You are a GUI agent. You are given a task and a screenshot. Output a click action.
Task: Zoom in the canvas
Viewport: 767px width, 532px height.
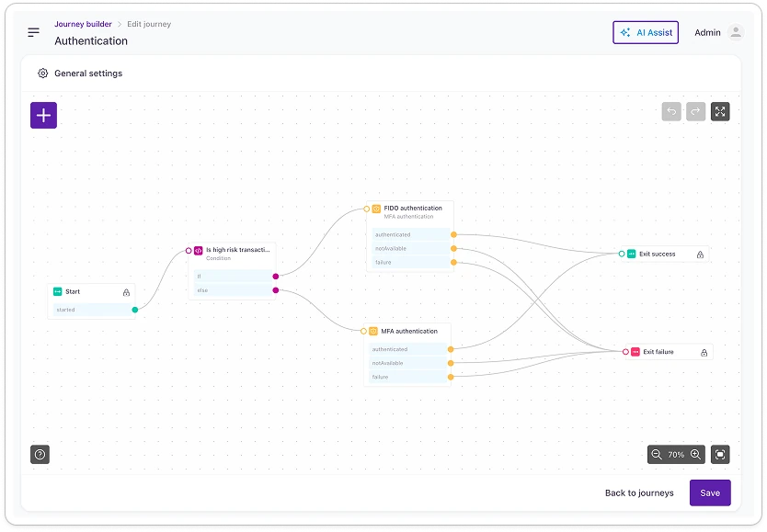[x=695, y=454]
